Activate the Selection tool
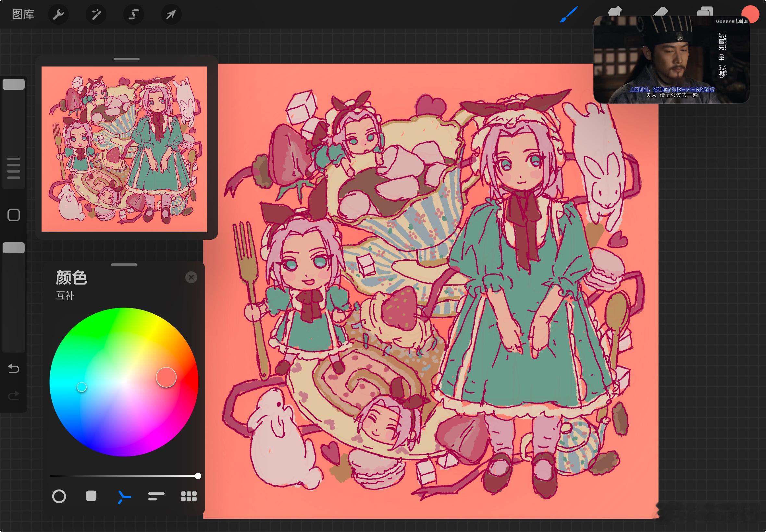The height and width of the screenshot is (532, 766). click(x=134, y=14)
